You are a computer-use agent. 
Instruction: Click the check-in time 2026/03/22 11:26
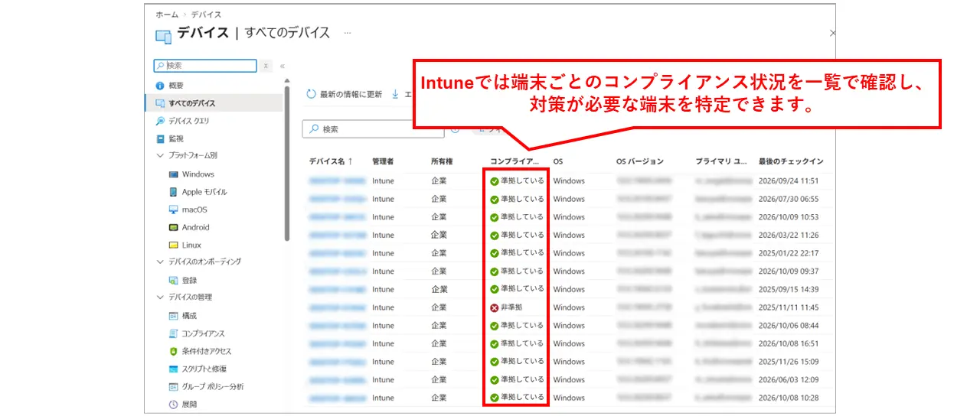click(789, 236)
